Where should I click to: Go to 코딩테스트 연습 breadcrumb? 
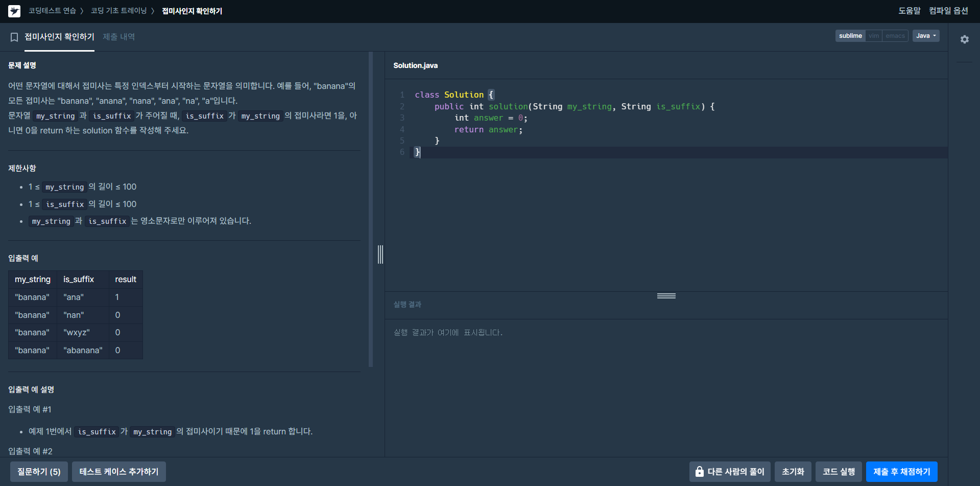pyautogui.click(x=52, y=11)
